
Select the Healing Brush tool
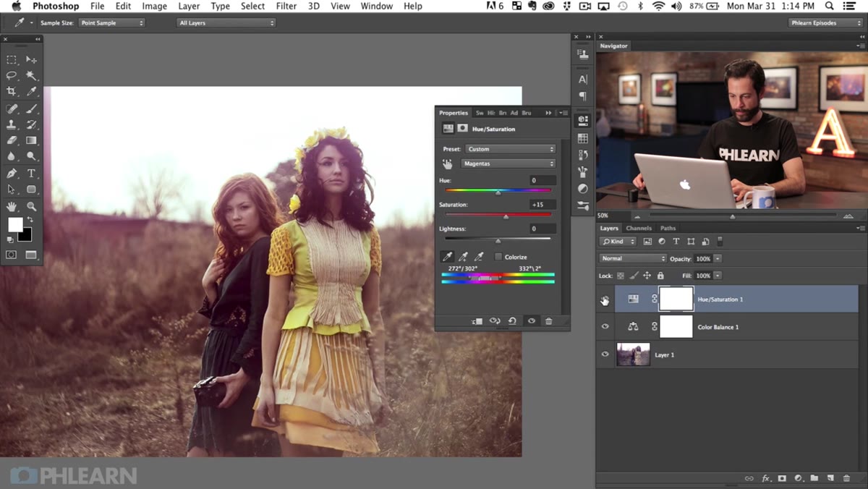click(x=12, y=109)
